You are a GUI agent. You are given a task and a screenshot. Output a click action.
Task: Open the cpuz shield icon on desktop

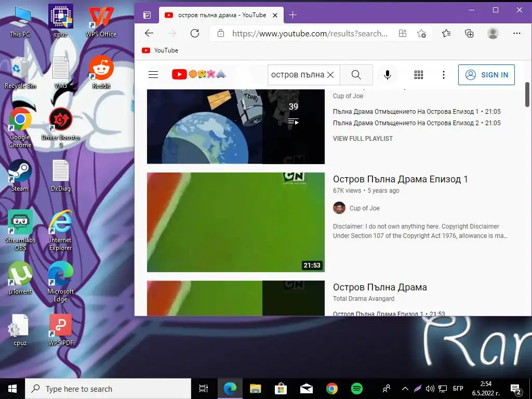pyautogui.click(x=61, y=21)
